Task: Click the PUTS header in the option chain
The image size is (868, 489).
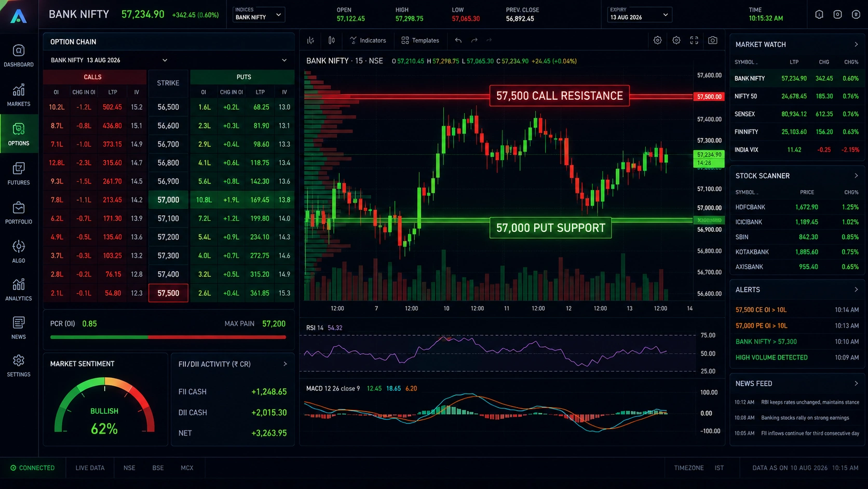Action: click(x=243, y=77)
